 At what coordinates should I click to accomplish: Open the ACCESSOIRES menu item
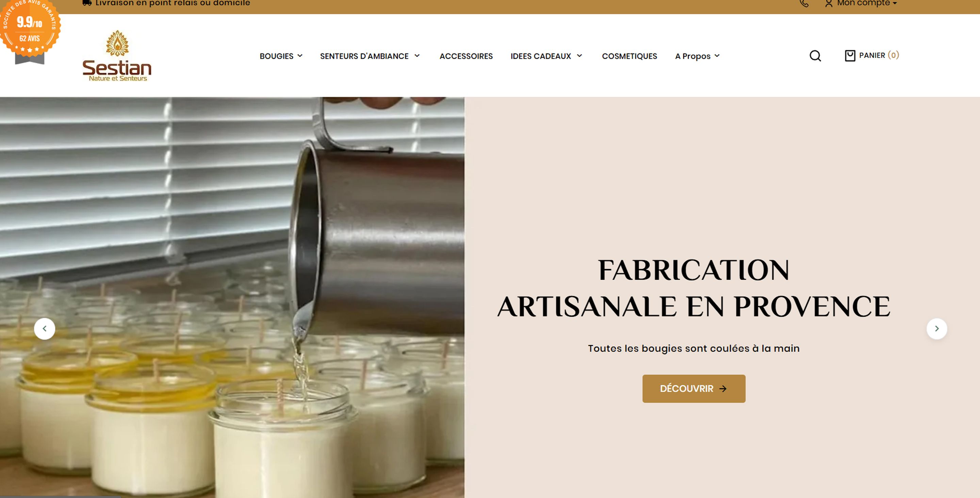[x=466, y=56]
